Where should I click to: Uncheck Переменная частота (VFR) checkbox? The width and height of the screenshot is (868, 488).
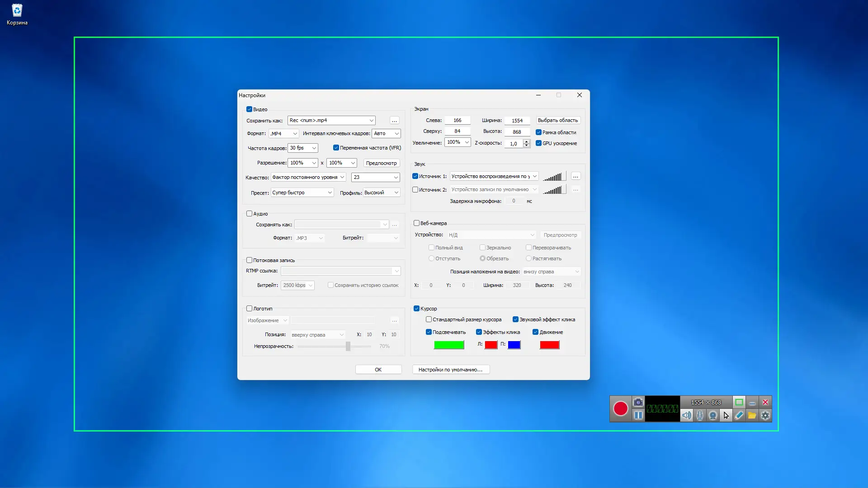click(336, 148)
